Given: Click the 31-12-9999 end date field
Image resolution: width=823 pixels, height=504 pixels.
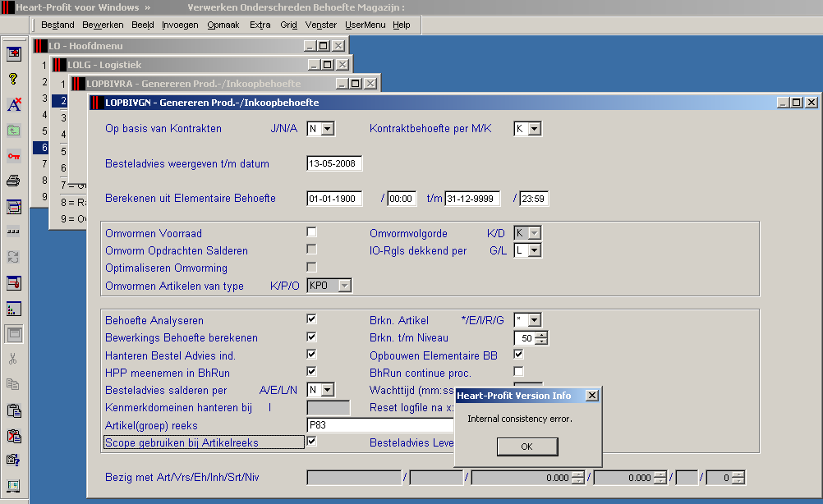Looking at the screenshot, I should (x=471, y=199).
